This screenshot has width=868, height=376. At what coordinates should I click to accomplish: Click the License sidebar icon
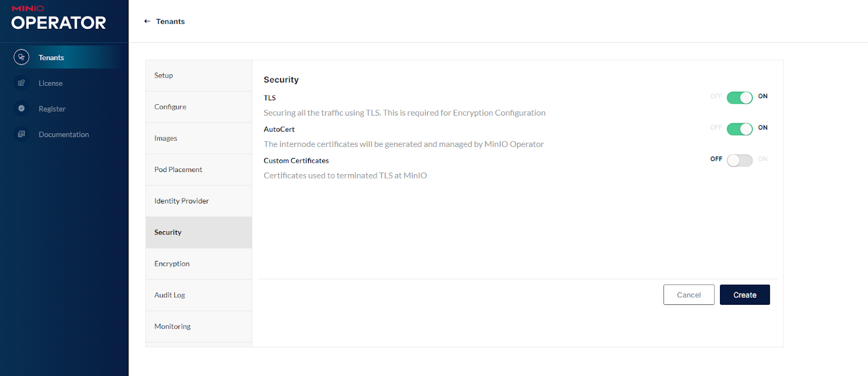pos(21,83)
